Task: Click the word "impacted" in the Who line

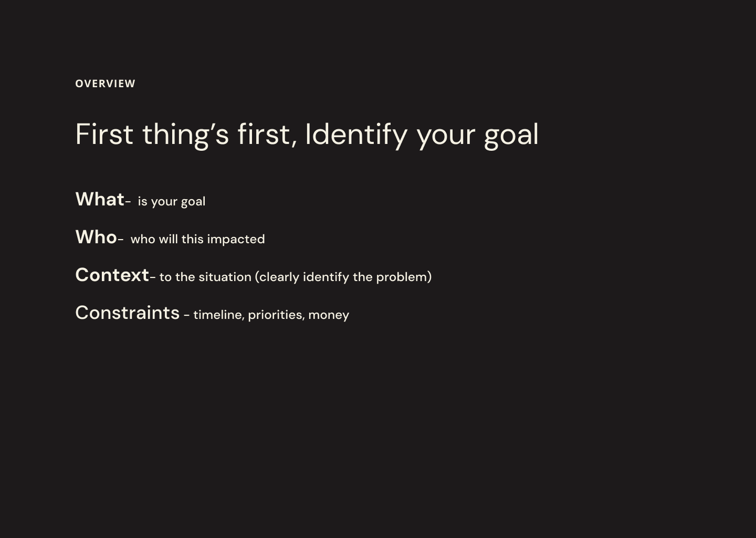Action: 236,240
